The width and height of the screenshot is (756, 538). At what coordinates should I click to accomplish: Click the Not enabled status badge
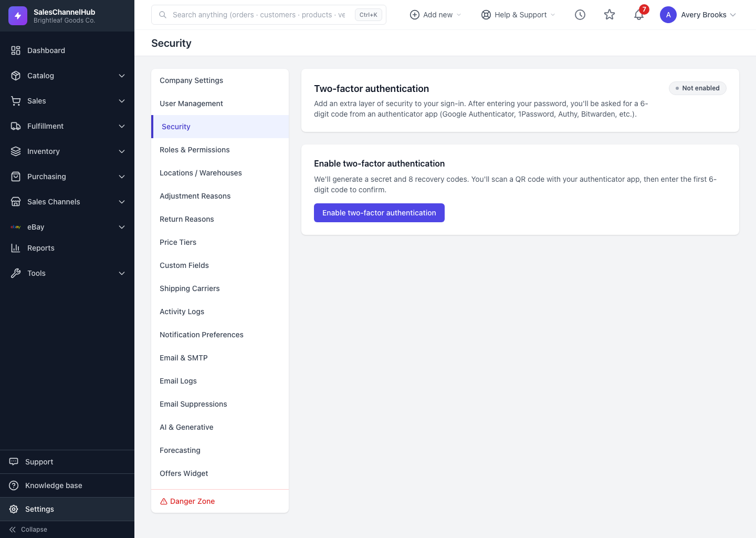click(x=698, y=88)
